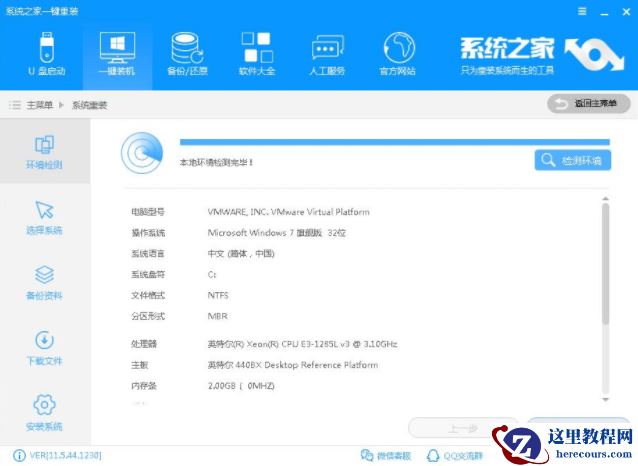638x466 pixels.
Task: Close the 系统之家 application window
Action: pyautogui.click(x=626, y=12)
